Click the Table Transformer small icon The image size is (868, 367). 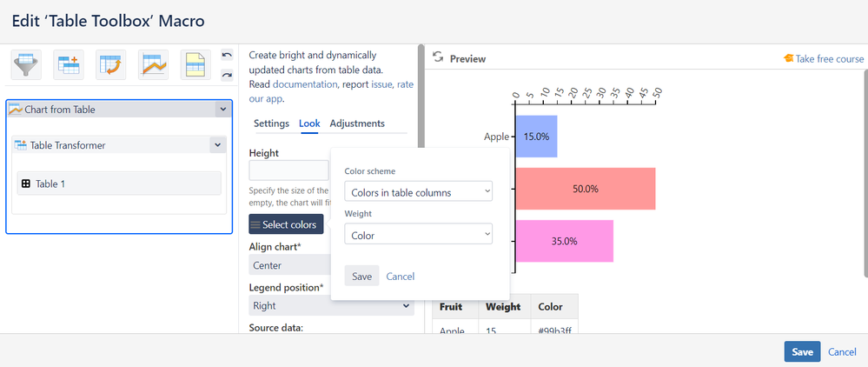21,145
